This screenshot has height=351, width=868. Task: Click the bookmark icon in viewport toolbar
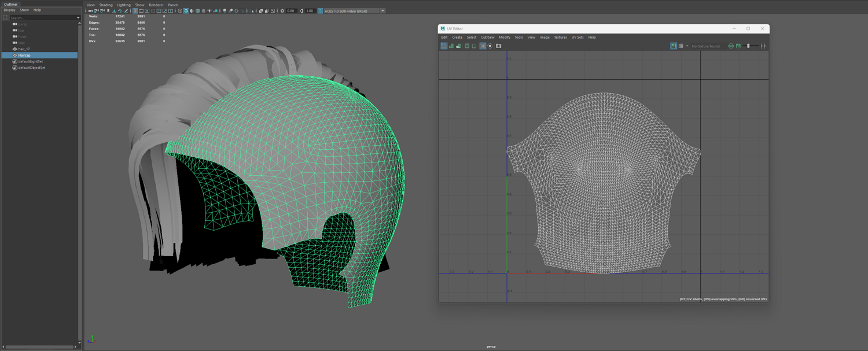(x=108, y=11)
